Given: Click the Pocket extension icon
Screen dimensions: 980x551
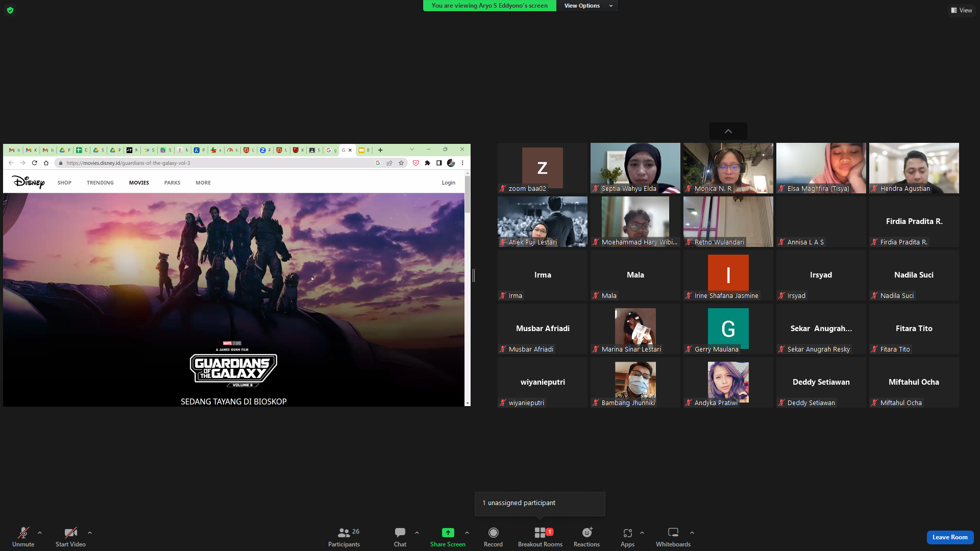Looking at the screenshot, I should pos(415,163).
